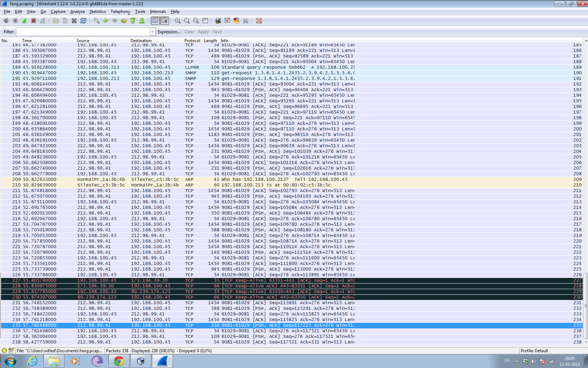Click the Clear filter button
The height and width of the screenshot is (368, 588).
(x=189, y=32)
